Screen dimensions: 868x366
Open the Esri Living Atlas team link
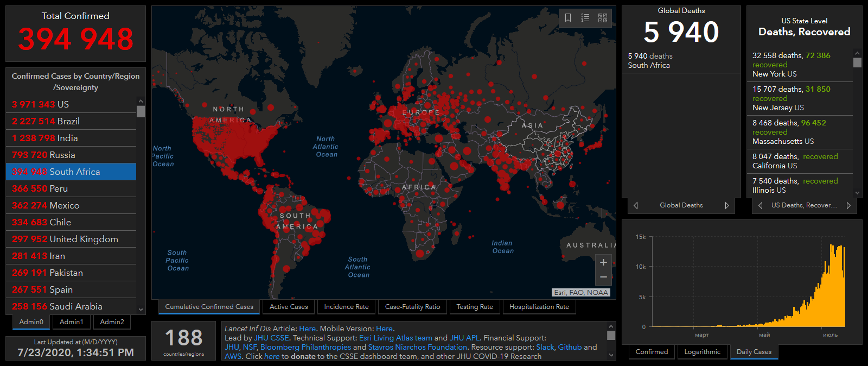[395, 338]
